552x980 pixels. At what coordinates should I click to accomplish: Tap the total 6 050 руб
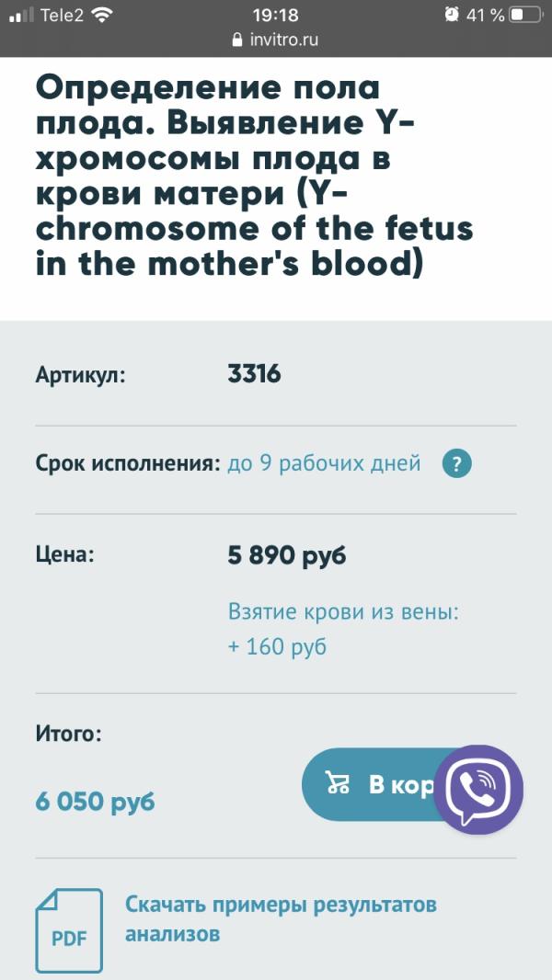[95, 801]
